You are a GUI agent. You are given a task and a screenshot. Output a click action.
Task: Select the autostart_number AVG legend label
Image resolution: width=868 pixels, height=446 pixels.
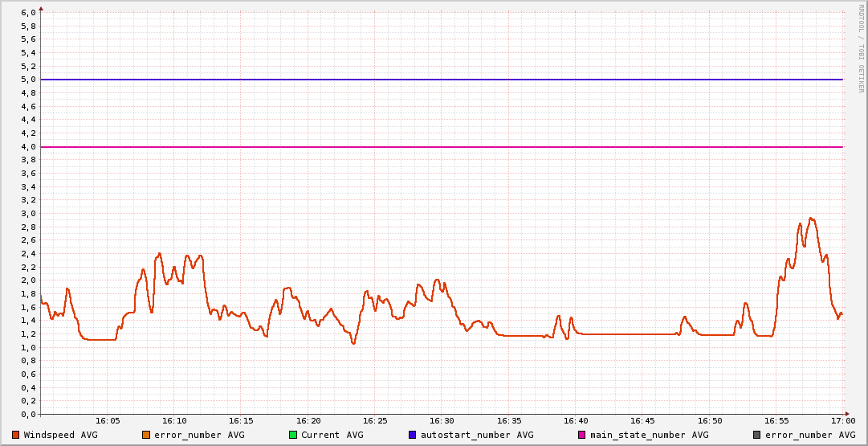[x=477, y=435]
